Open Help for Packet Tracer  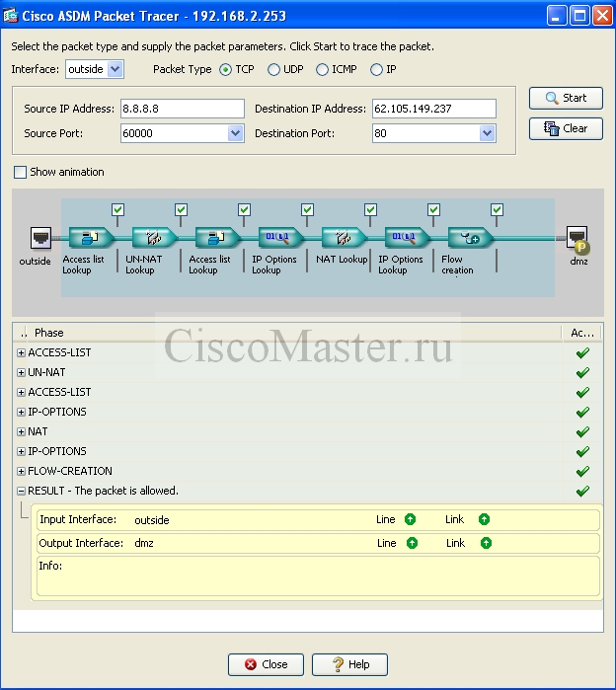coord(349,664)
